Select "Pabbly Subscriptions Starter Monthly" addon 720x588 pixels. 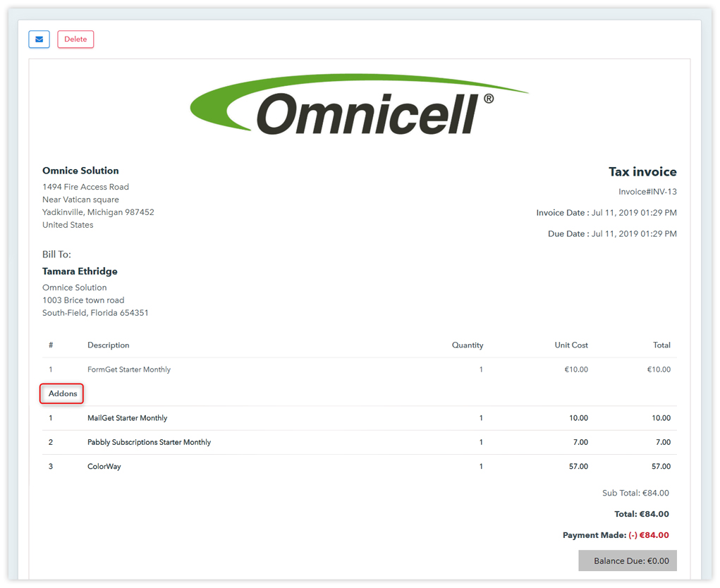(x=150, y=443)
